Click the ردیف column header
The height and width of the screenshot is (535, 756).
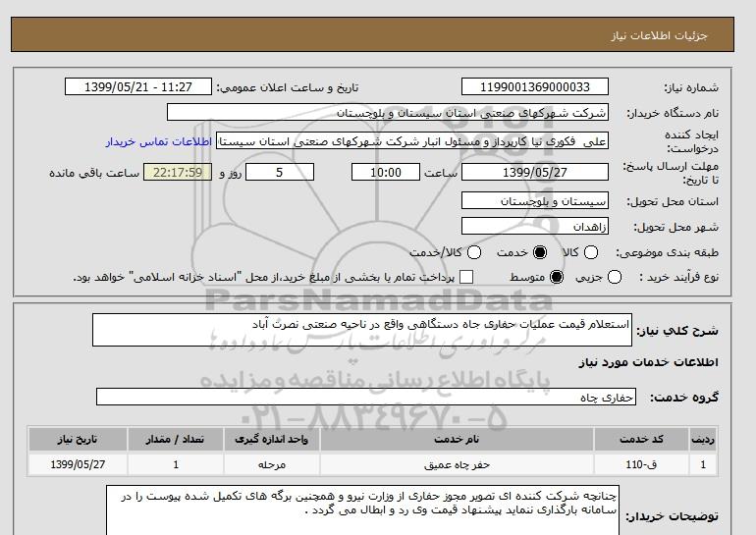coord(703,440)
